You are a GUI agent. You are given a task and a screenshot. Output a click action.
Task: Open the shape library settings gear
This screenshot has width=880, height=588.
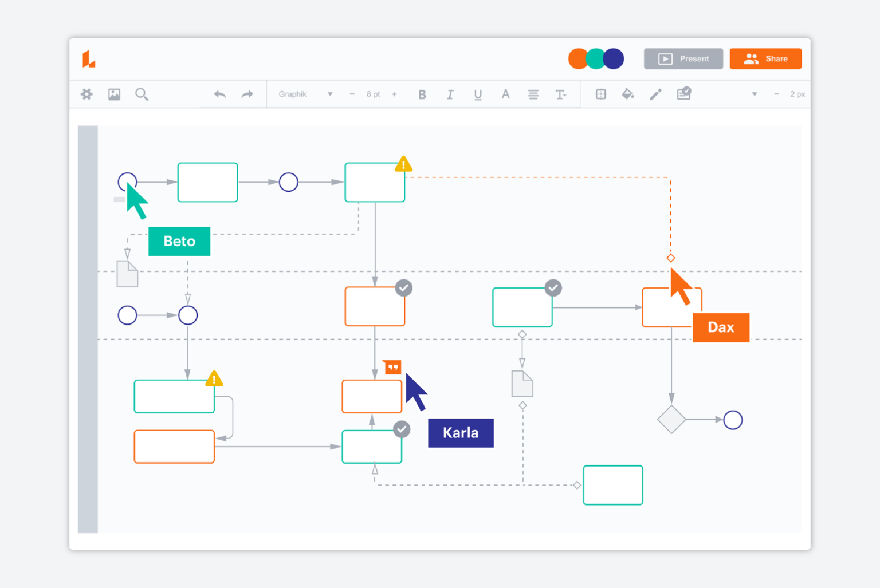tap(87, 94)
